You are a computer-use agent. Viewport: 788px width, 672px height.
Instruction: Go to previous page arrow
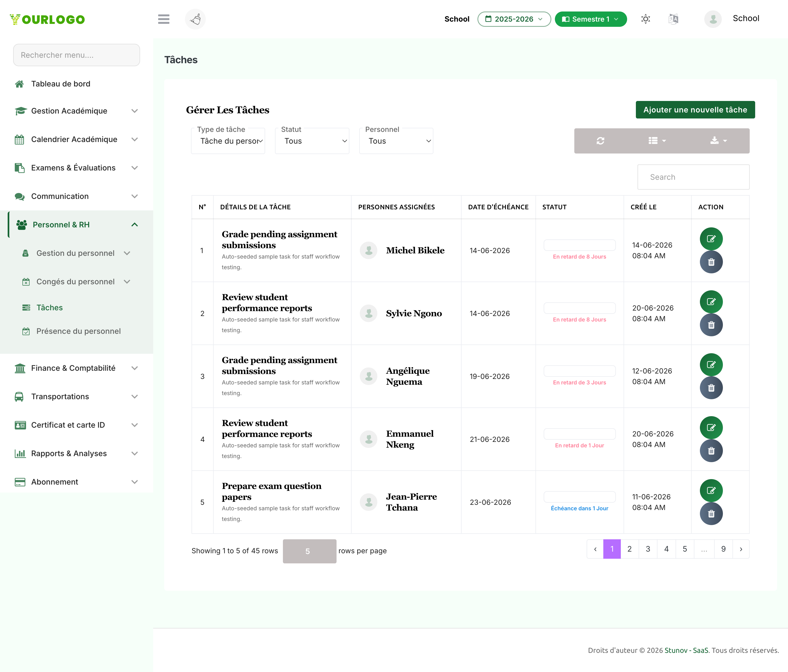point(595,549)
